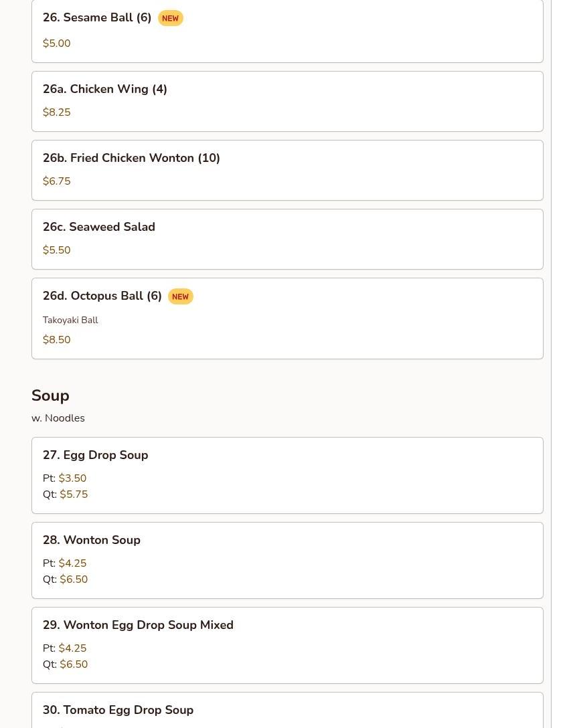Select 27. Egg Drop Soup item
565x728 pixels.
(x=287, y=476)
